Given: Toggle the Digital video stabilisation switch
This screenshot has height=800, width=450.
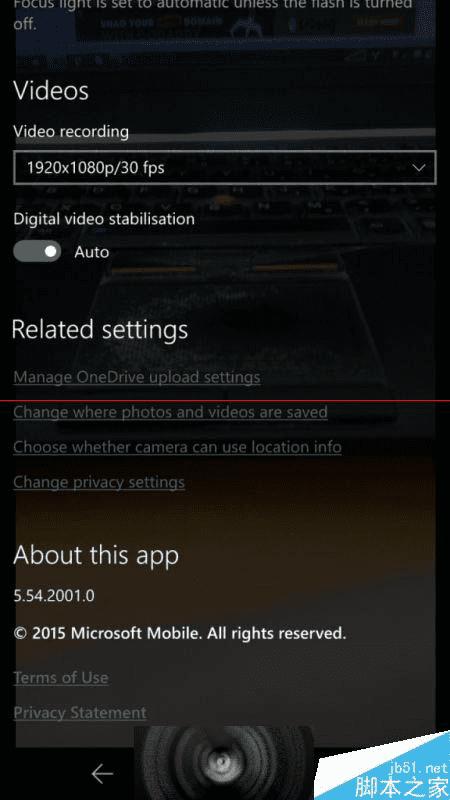Looking at the screenshot, I should (37, 252).
